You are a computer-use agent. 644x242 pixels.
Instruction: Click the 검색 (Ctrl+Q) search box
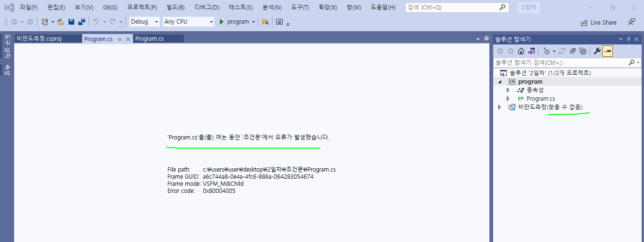457,8
